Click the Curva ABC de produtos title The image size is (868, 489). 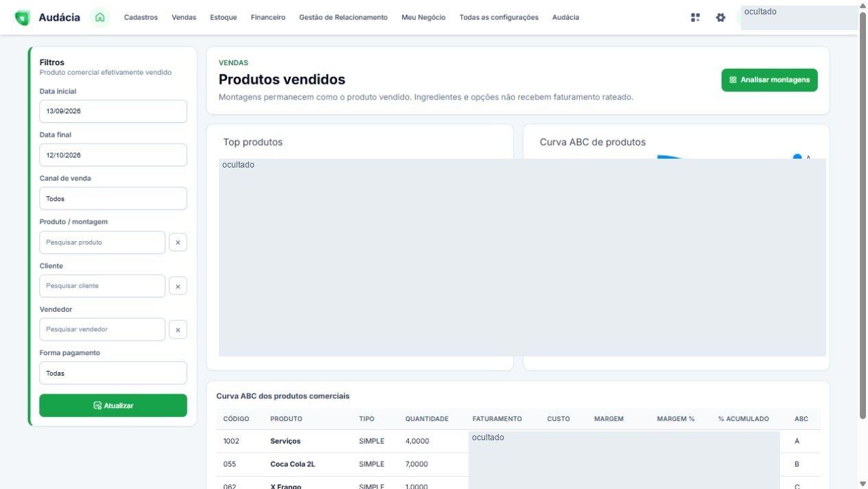coord(593,142)
